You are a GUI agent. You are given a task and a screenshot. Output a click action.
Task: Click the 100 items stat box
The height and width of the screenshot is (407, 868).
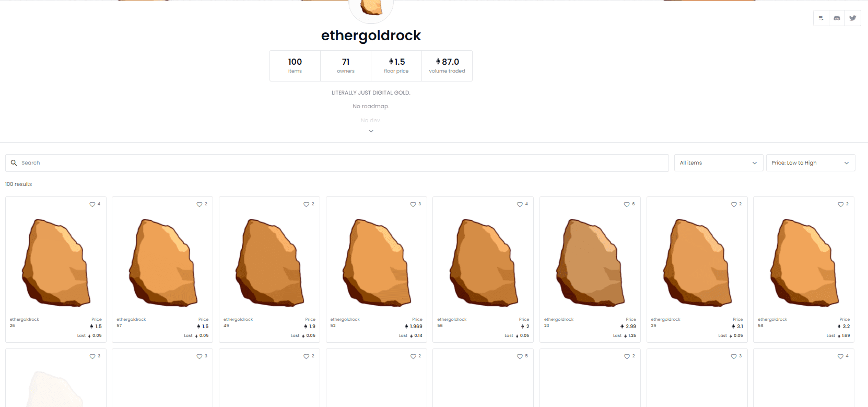pos(295,66)
